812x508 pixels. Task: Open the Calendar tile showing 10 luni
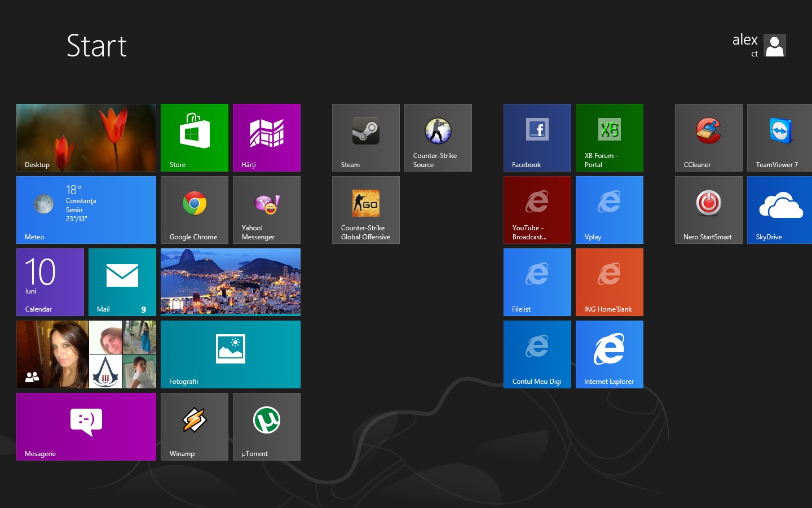pos(50,282)
